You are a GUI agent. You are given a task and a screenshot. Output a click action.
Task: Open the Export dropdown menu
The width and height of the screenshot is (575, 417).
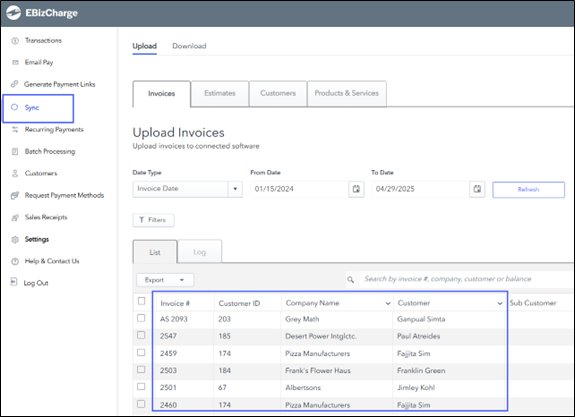click(165, 280)
